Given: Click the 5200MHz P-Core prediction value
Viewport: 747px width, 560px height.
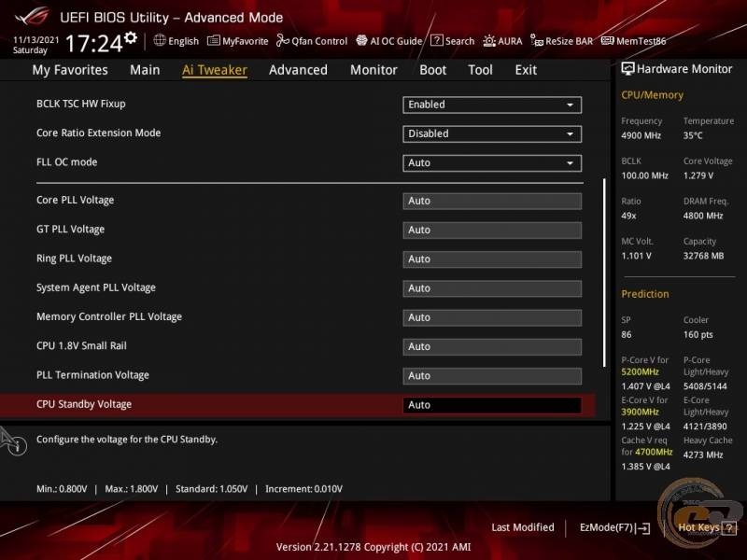Looking at the screenshot, I should (x=640, y=371).
